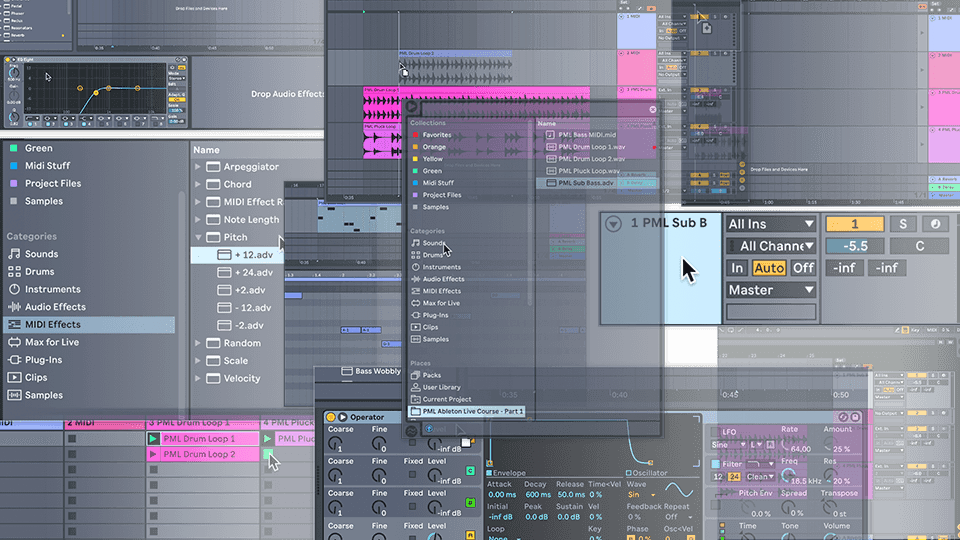Solo the track with the S button

[x=903, y=224]
